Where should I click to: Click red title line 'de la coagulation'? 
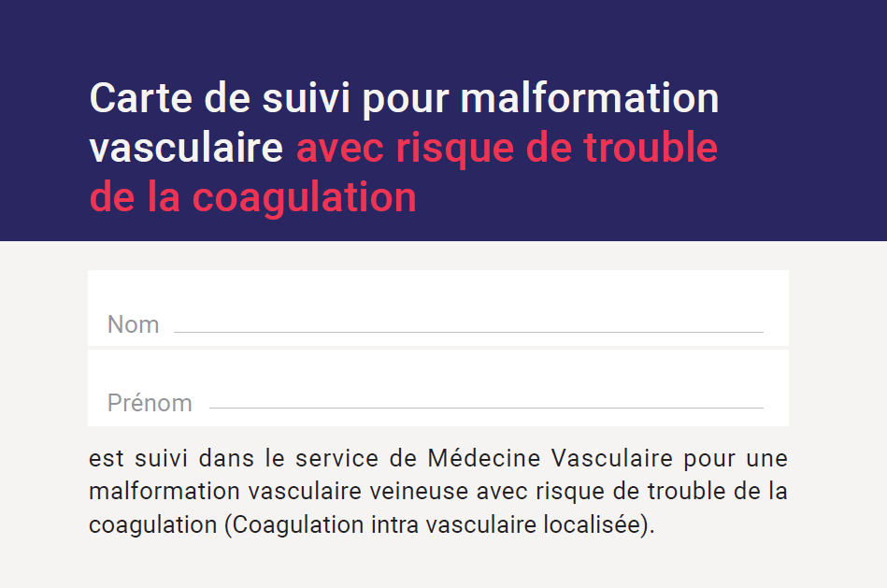(x=253, y=198)
